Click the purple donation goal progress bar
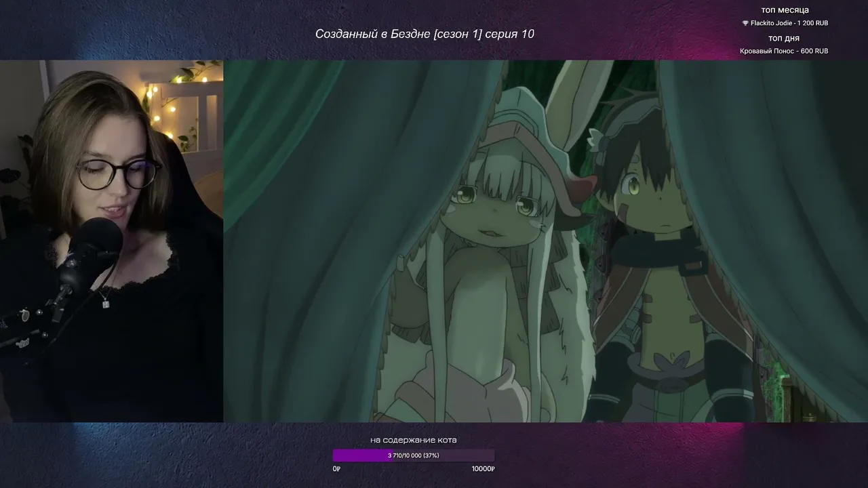Screen dimensions: 868x488 click(x=414, y=455)
